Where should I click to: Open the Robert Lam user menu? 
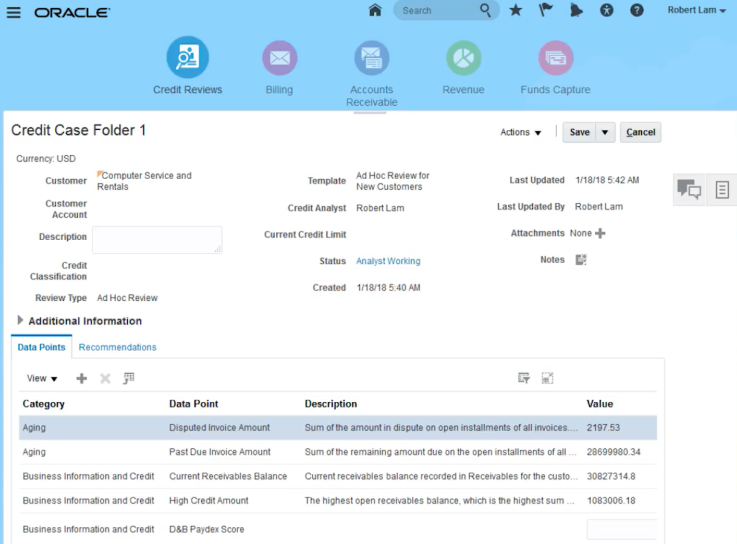pos(696,11)
